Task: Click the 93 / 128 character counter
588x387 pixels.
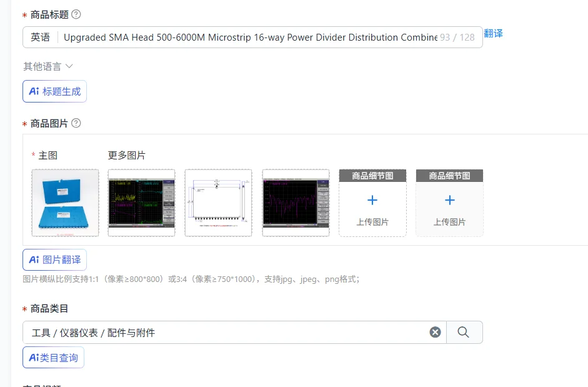Action: click(x=457, y=37)
